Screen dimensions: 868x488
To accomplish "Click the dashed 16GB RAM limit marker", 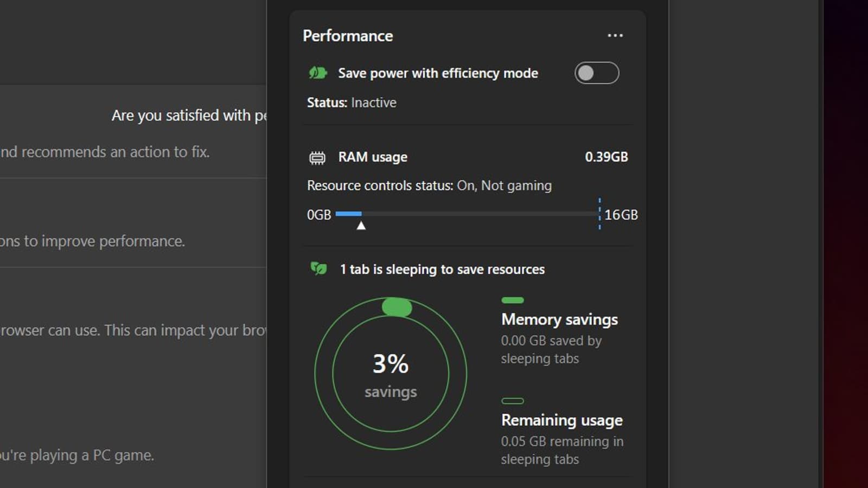I will click(x=599, y=214).
